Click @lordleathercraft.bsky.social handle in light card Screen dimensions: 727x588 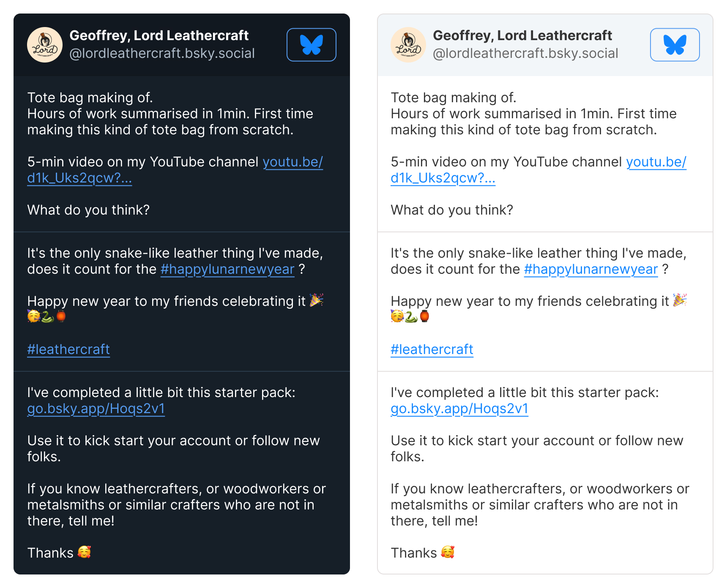(525, 54)
